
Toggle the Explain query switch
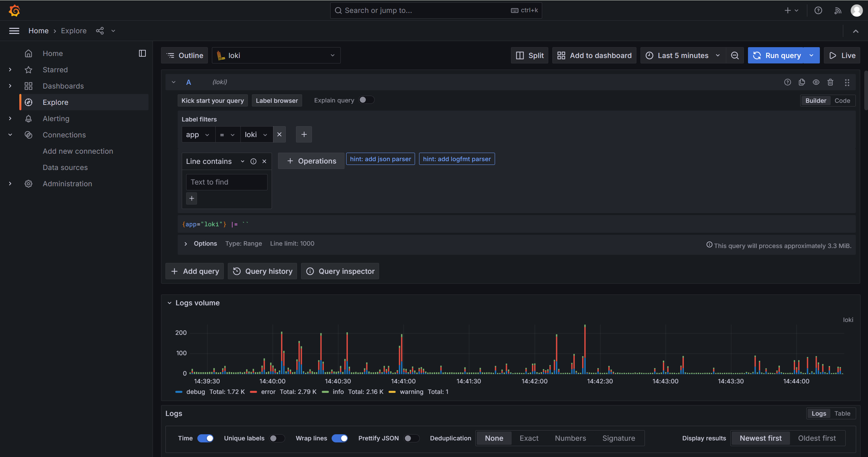coord(367,100)
